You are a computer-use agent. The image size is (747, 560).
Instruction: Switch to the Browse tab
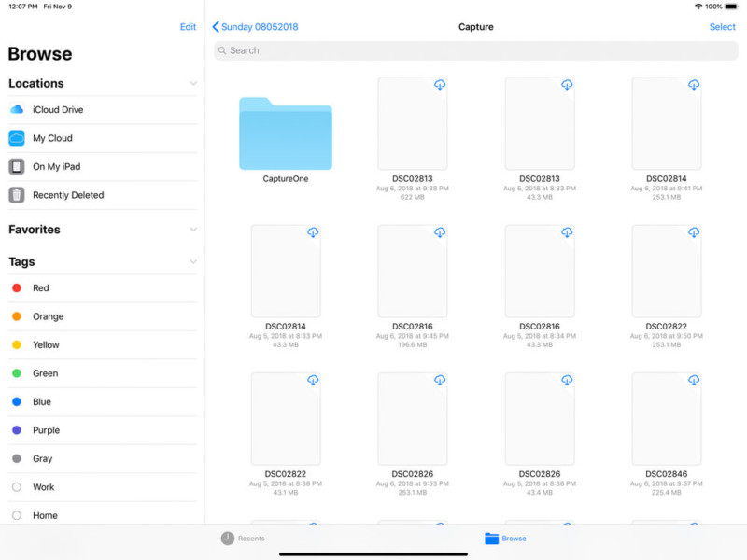pyautogui.click(x=505, y=539)
